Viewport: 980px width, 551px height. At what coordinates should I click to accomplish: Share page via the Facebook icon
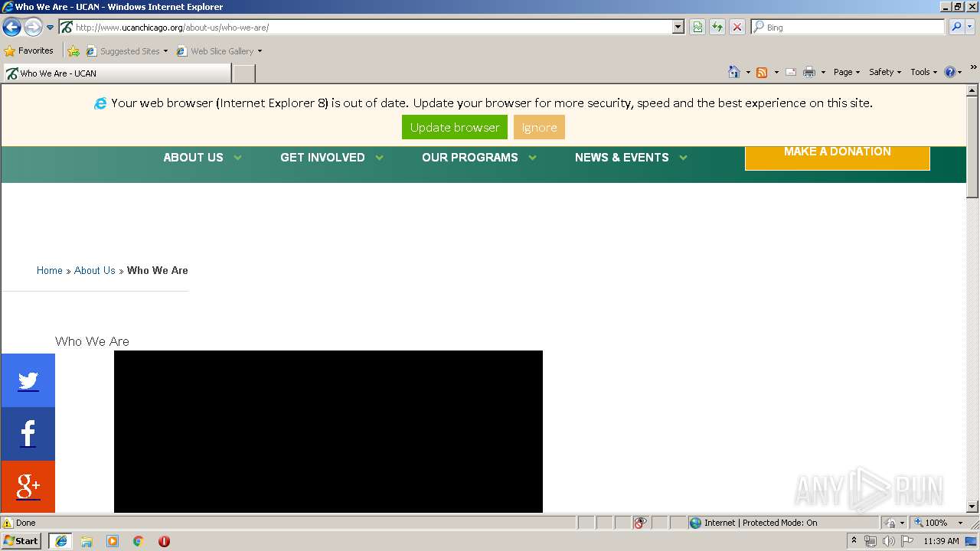click(x=28, y=434)
